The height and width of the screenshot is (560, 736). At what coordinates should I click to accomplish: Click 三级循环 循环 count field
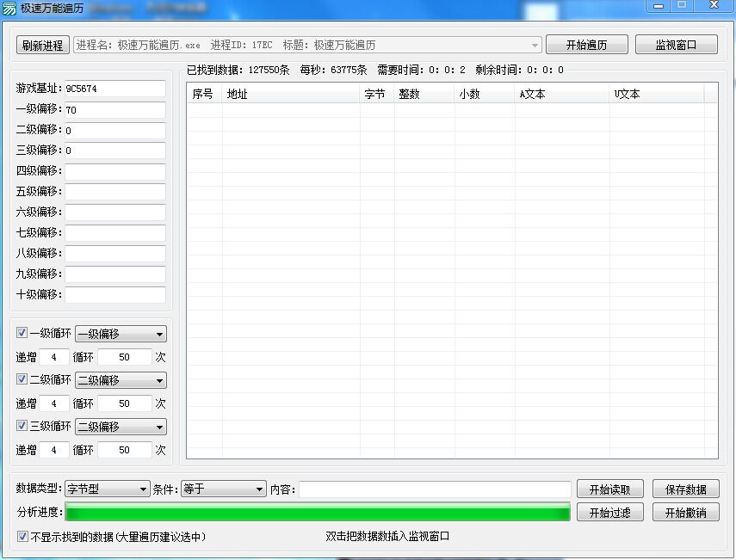(124, 450)
